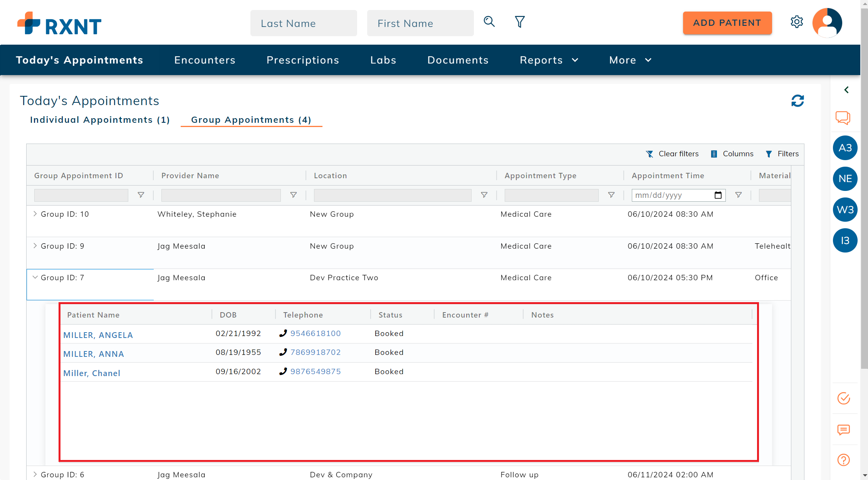The width and height of the screenshot is (868, 480).
Task: Click the DOB column header
Action: pos(228,315)
